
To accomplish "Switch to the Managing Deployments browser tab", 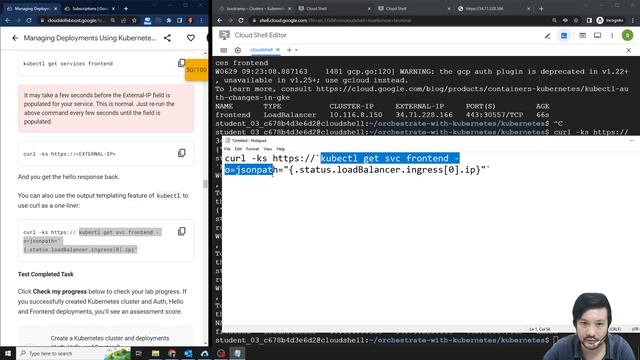I will (x=33, y=8).
